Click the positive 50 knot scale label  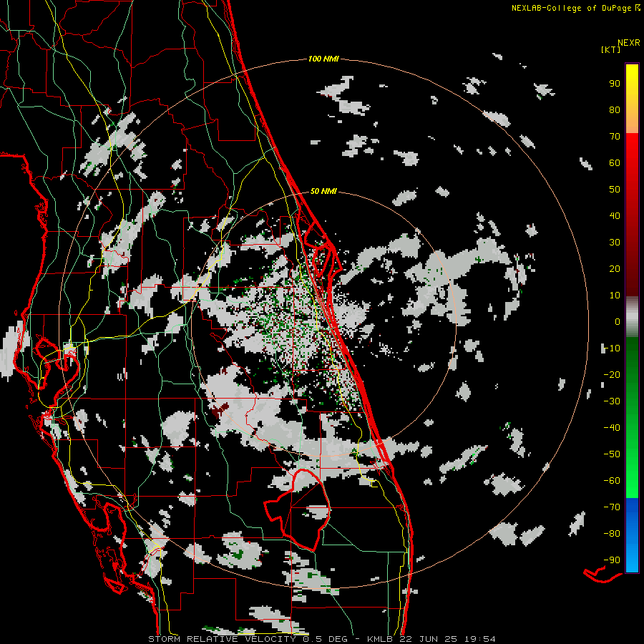615,190
